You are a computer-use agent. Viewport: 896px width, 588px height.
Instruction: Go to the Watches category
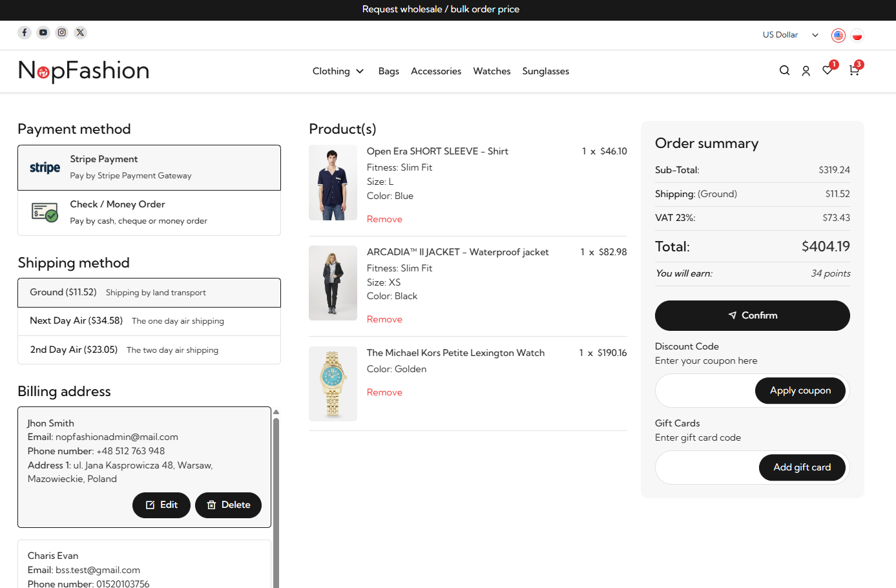492,71
